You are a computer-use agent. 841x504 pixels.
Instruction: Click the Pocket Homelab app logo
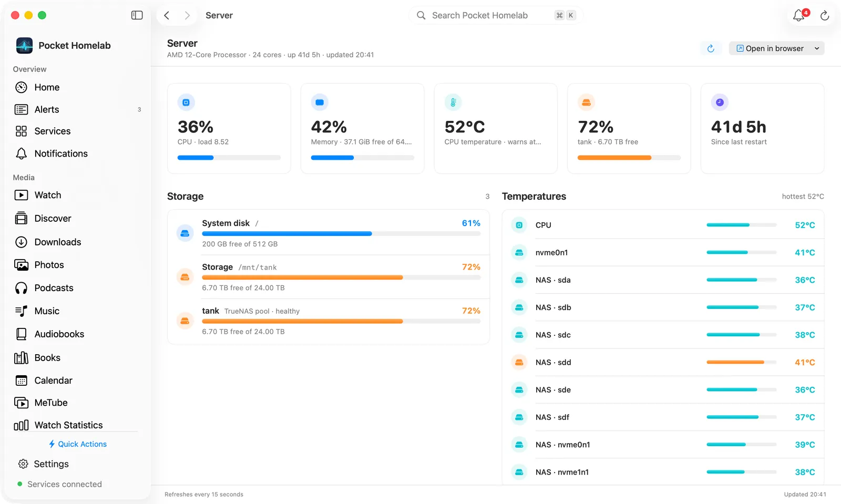point(24,45)
